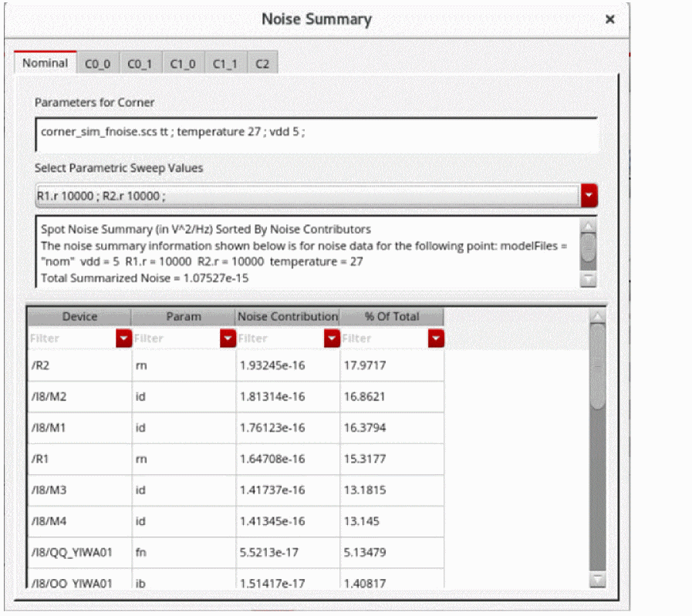The width and height of the screenshot is (692, 616).
Task: Expand the parametric sweep values dropdown
Action: pyautogui.click(x=589, y=196)
